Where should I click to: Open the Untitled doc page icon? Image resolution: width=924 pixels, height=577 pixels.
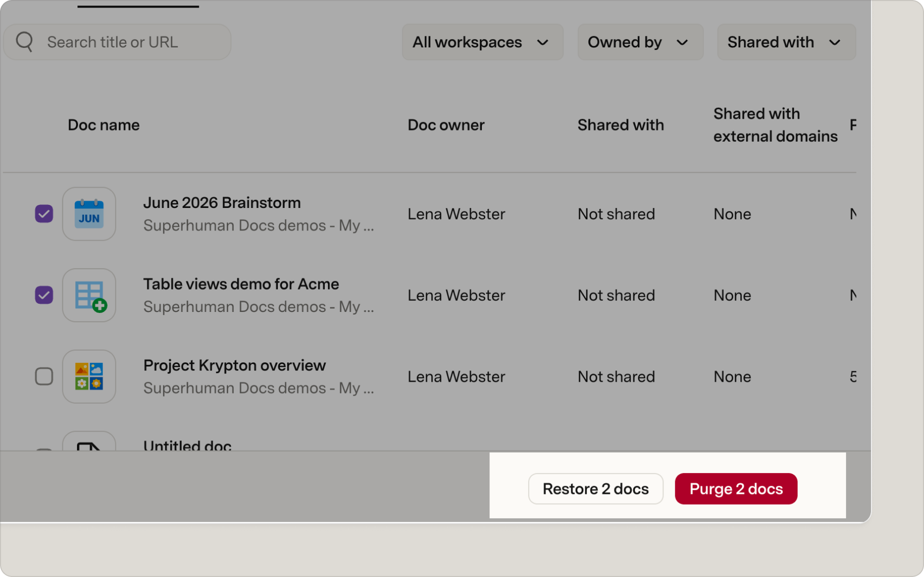(x=89, y=441)
